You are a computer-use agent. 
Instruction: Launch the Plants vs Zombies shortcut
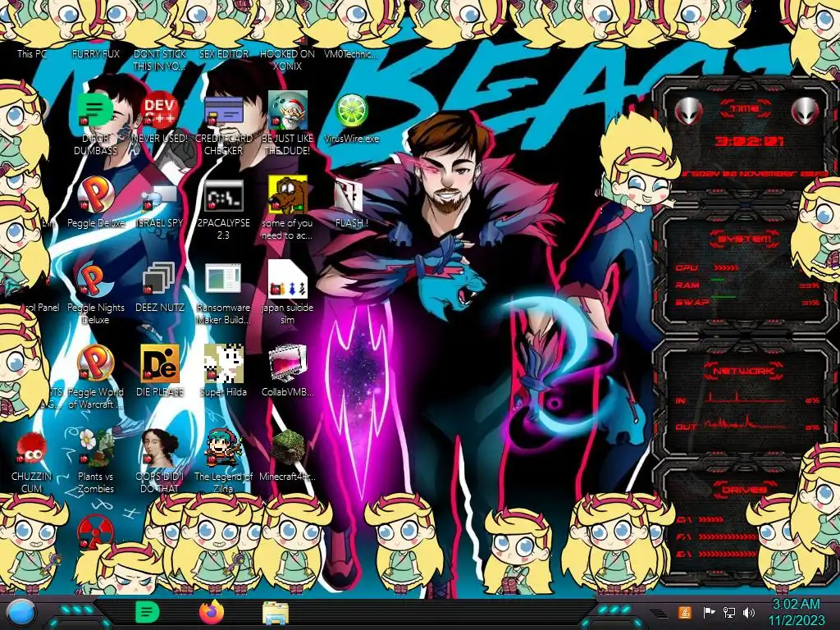(x=95, y=448)
